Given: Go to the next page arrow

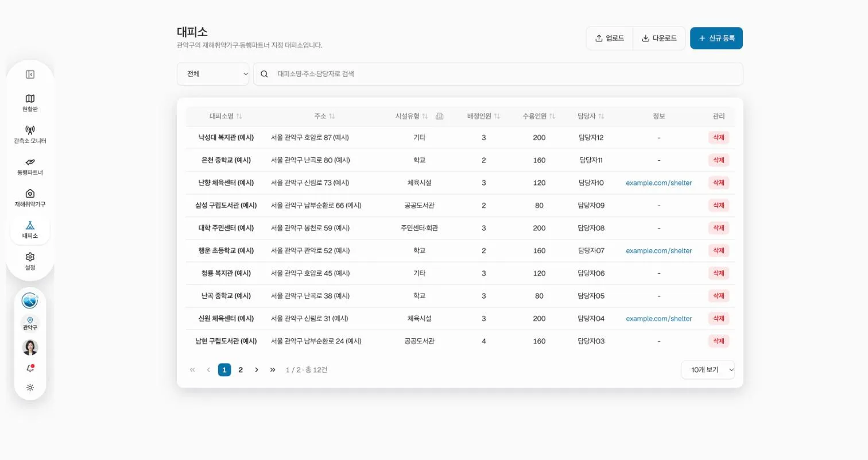Looking at the screenshot, I should 257,370.
